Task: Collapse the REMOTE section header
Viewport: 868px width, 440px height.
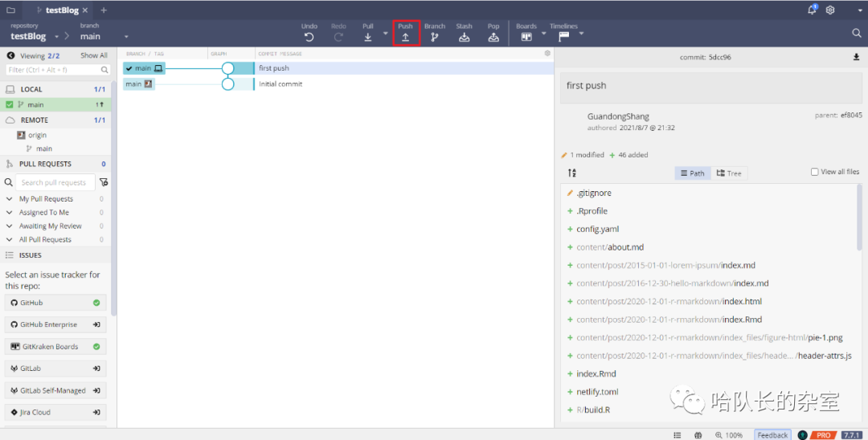Action: 55,120
